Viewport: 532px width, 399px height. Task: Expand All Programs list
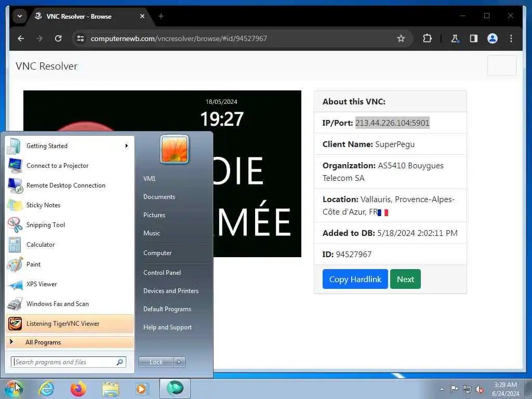click(70, 342)
